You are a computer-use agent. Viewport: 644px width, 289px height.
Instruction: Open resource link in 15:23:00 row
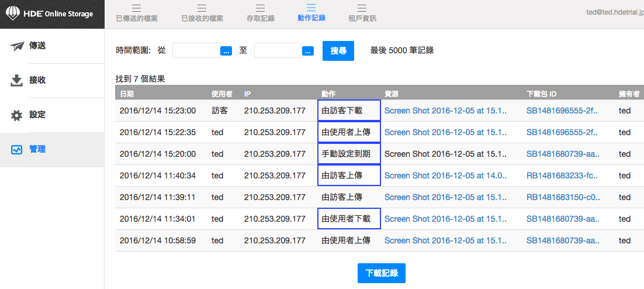click(x=445, y=111)
